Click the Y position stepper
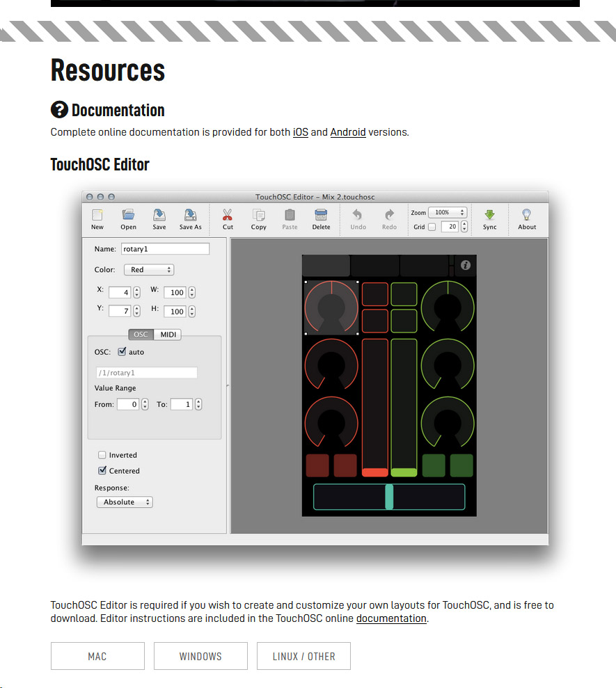This screenshot has width=616, height=688. (x=136, y=311)
